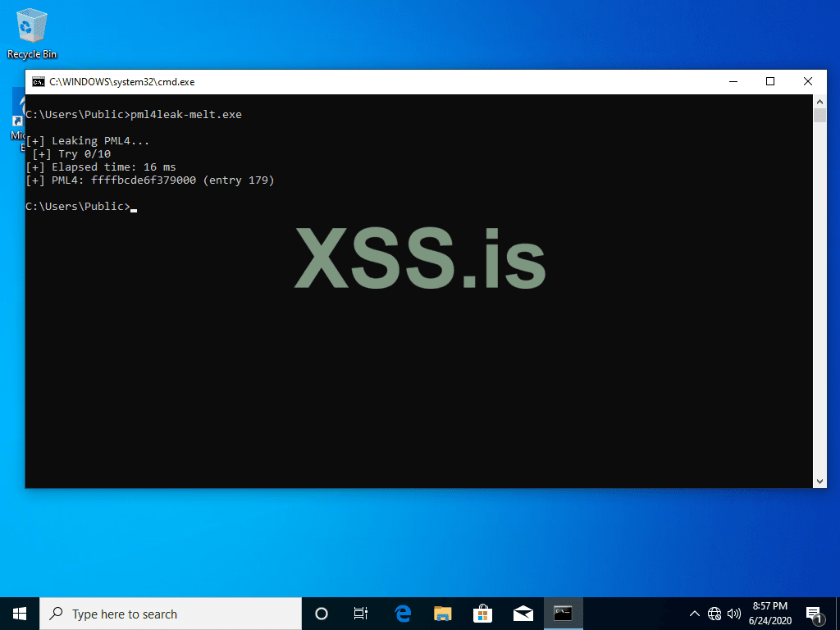Click the PML4 address 'ffffbcde6f379000'
Viewport: 840px width, 630px height.
coord(144,180)
